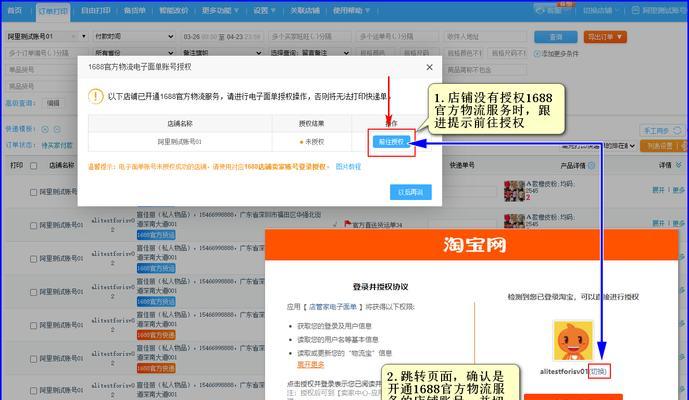The width and height of the screenshot is (689, 400).
Task: Check the first 阿里测试账号 order row checkbox
Action: (33, 192)
